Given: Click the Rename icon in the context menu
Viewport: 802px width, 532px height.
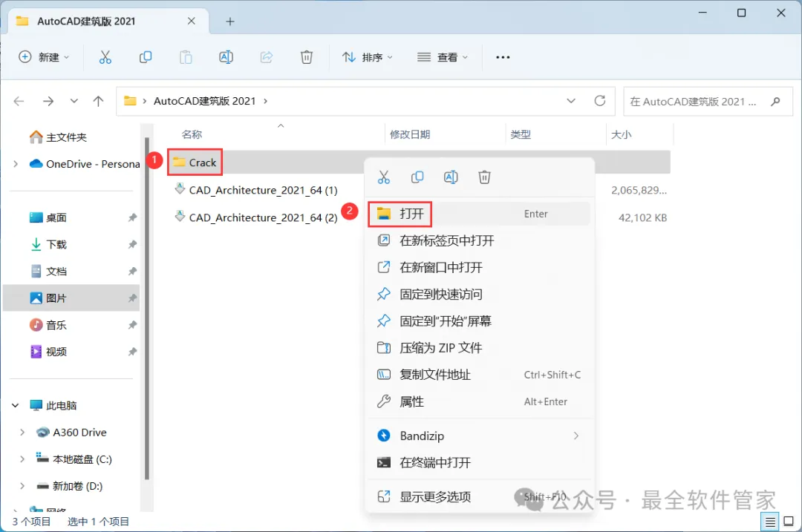Looking at the screenshot, I should coord(451,177).
